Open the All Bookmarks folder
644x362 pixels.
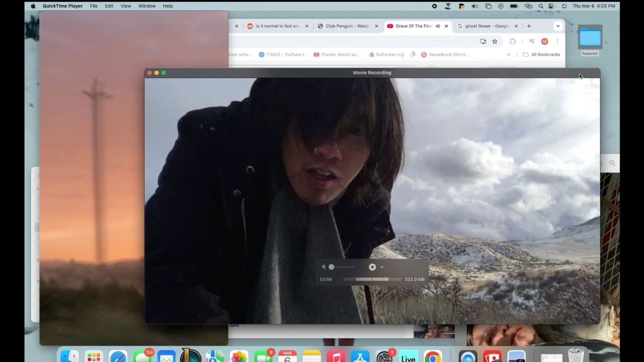coord(541,54)
